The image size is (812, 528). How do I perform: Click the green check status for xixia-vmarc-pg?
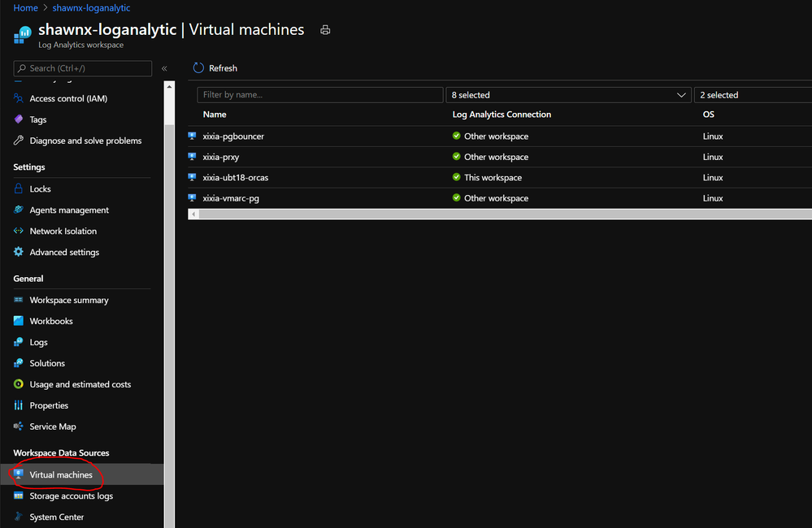pos(456,197)
